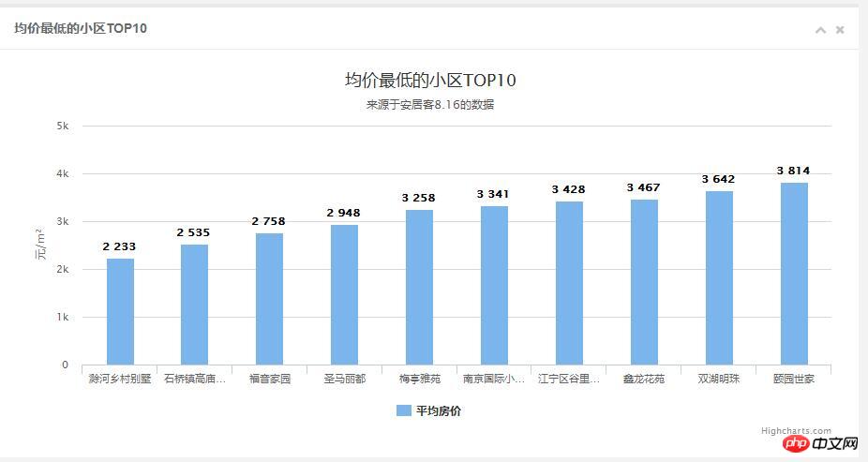Viewport: 868px width, 462px height.
Task: Click the x-axis label 双湖明珠
Action: click(x=719, y=379)
